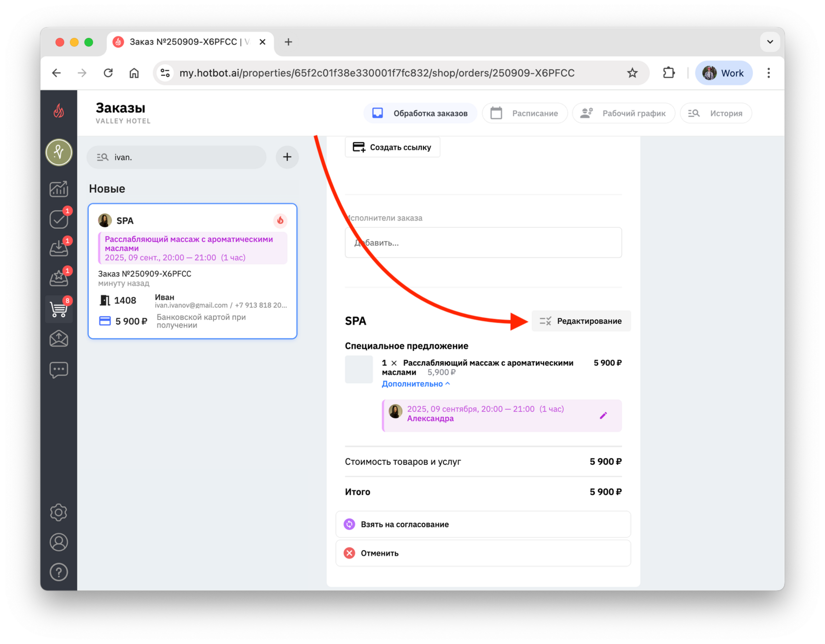The width and height of the screenshot is (825, 644).
Task: Reload the page
Action: pos(108,73)
